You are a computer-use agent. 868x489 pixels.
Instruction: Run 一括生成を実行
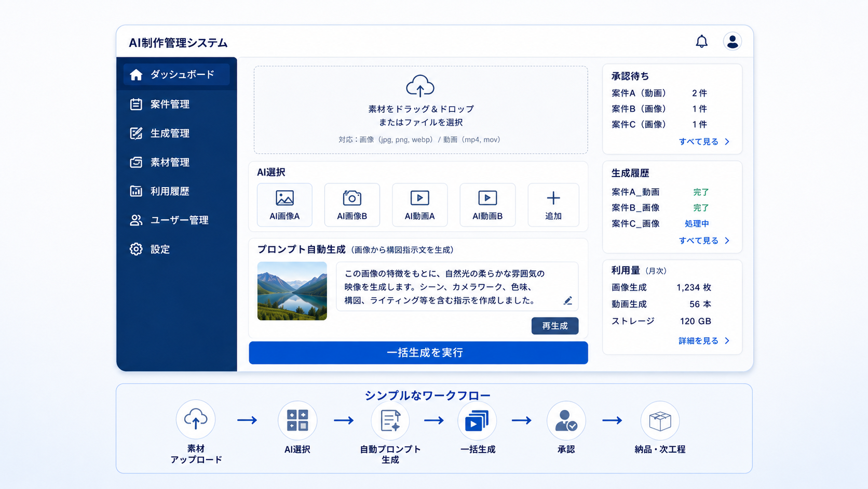coord(418,353)
